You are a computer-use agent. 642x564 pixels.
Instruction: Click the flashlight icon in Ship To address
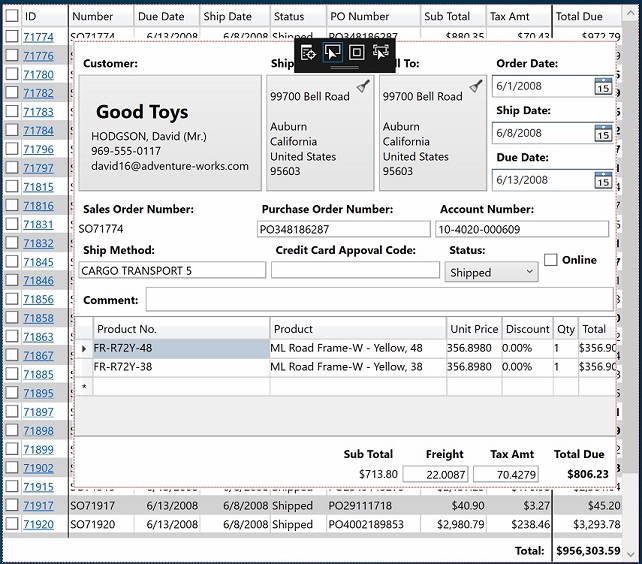(363, 86)
